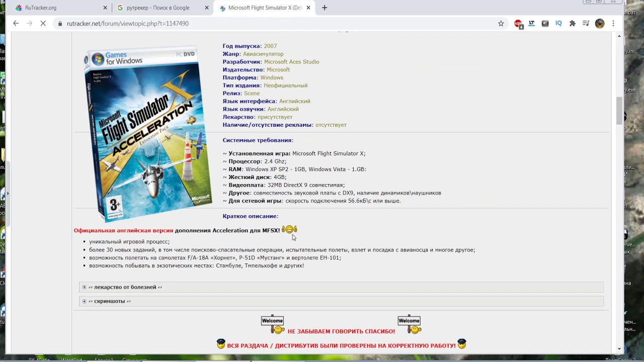Switch to the рутрекер Google search tab
The height and width of the screenshot is (362, 644).
tap(163, 8)
